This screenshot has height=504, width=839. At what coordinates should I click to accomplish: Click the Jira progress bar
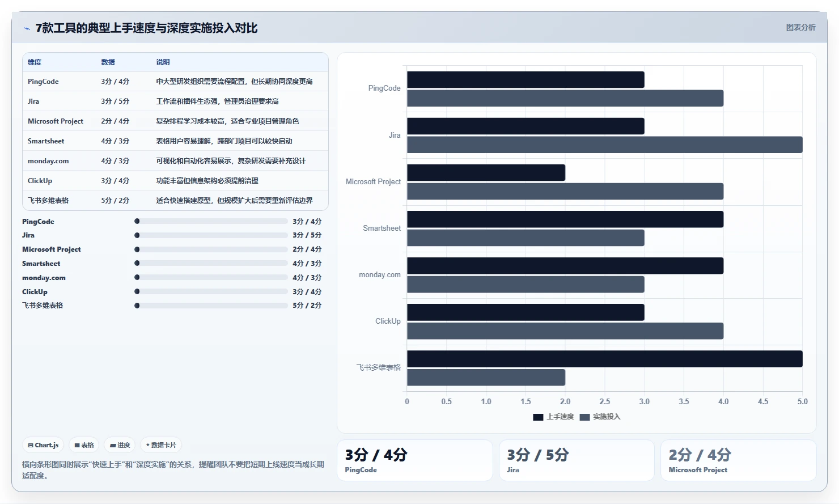click(x=211, y=235)
